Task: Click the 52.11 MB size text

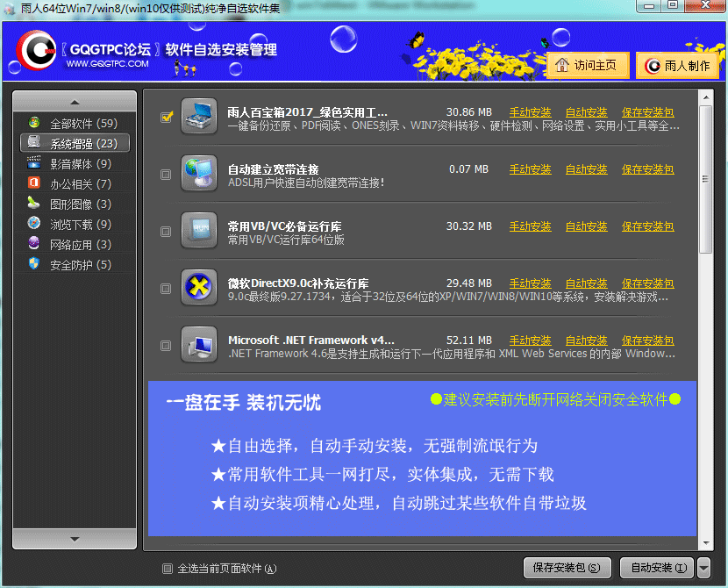Action: pyautogui.click(x=469, y=341)
